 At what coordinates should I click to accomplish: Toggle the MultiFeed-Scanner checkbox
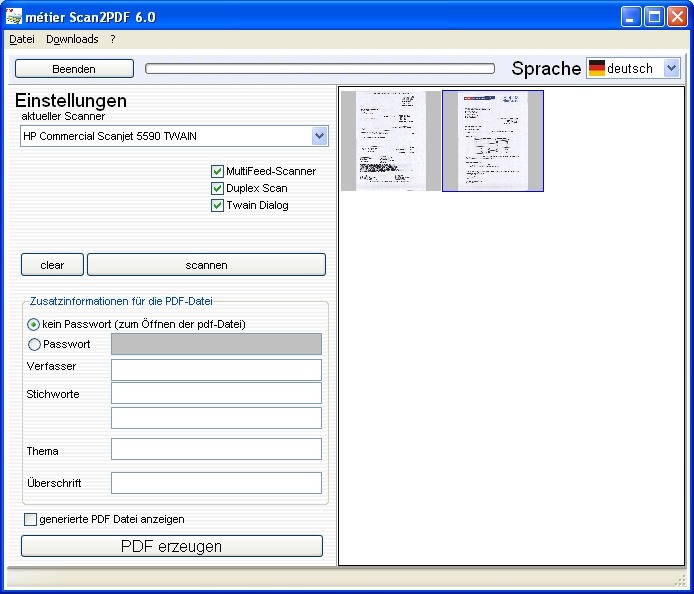(x=217, y=171)
